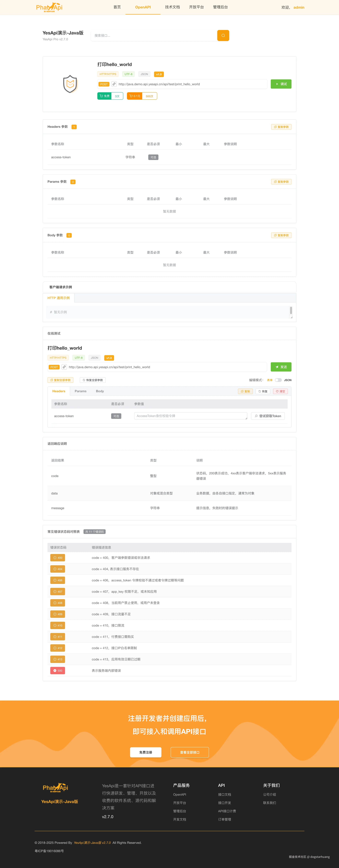Click the red 500 error code badge
Screen dimensions: 339x868
coord(58,671)
